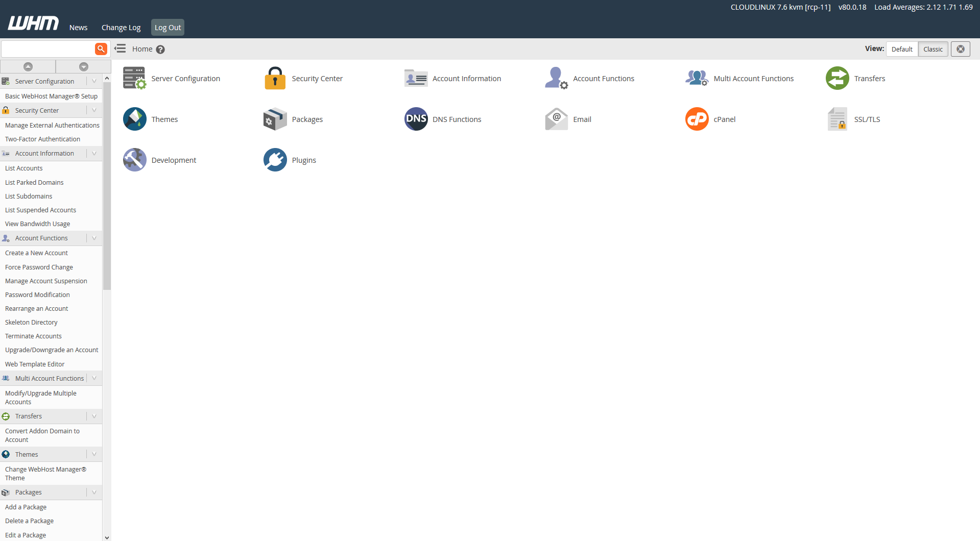Open the Packages box icon

coord(275,119)
